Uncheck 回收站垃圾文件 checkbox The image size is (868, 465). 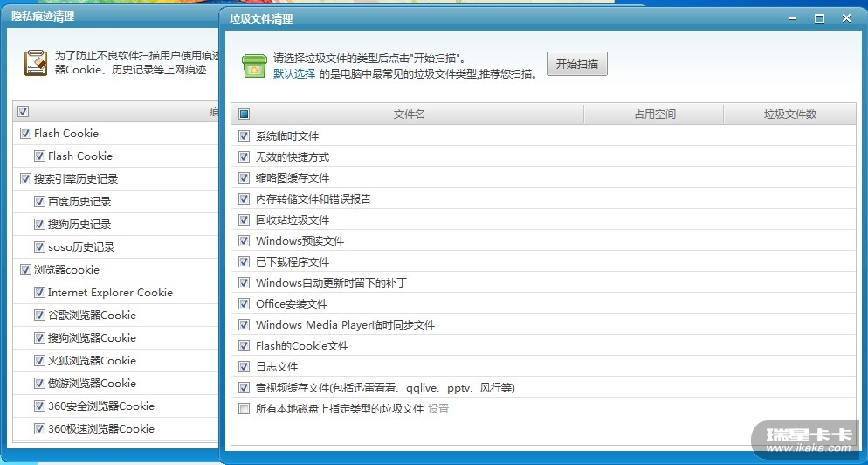[x=245, y=219]
